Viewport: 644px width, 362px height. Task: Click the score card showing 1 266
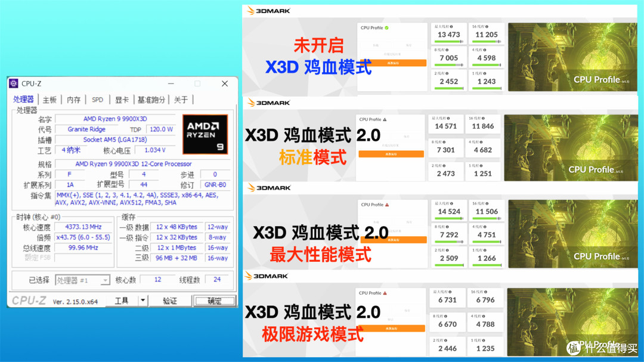pos(487,257)
